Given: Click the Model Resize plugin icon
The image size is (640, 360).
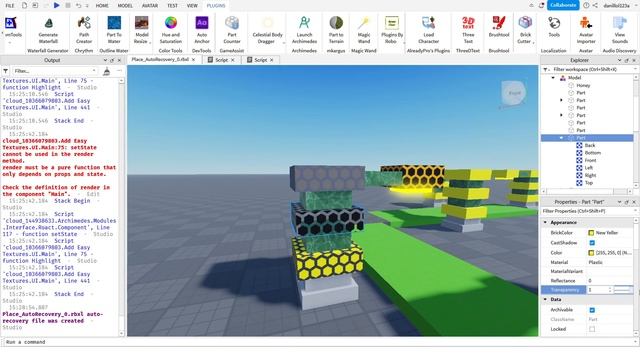Looking at the screenshot, I should point(142,23).
